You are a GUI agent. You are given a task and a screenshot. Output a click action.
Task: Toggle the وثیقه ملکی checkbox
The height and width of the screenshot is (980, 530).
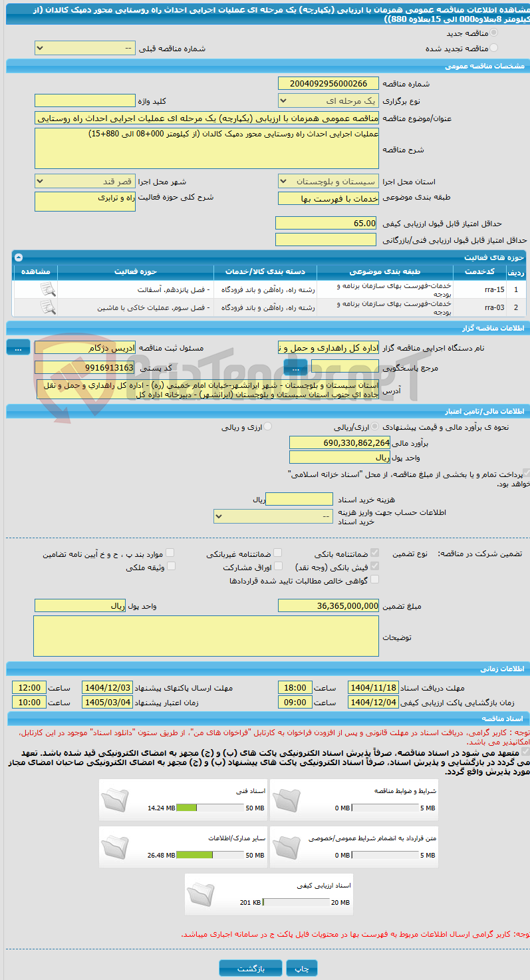(x=171, y=567)
